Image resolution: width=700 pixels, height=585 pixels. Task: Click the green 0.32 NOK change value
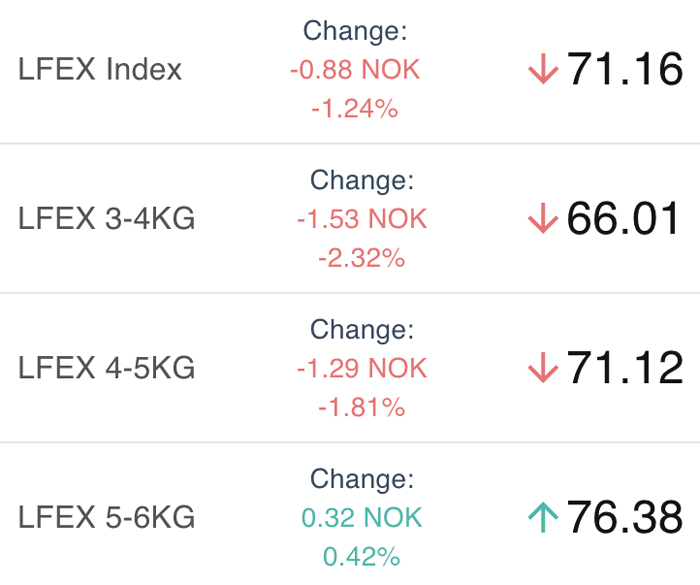[x=361, y=517]
